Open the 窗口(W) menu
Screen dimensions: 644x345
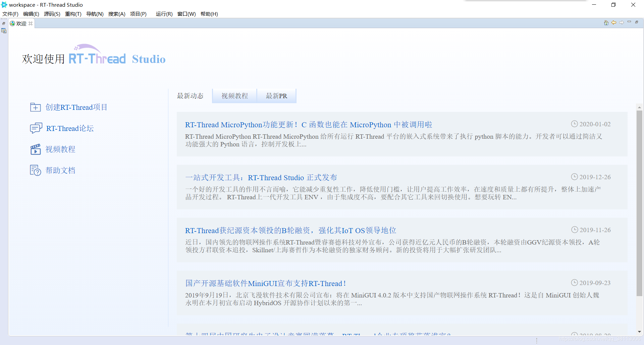point(186,14)
